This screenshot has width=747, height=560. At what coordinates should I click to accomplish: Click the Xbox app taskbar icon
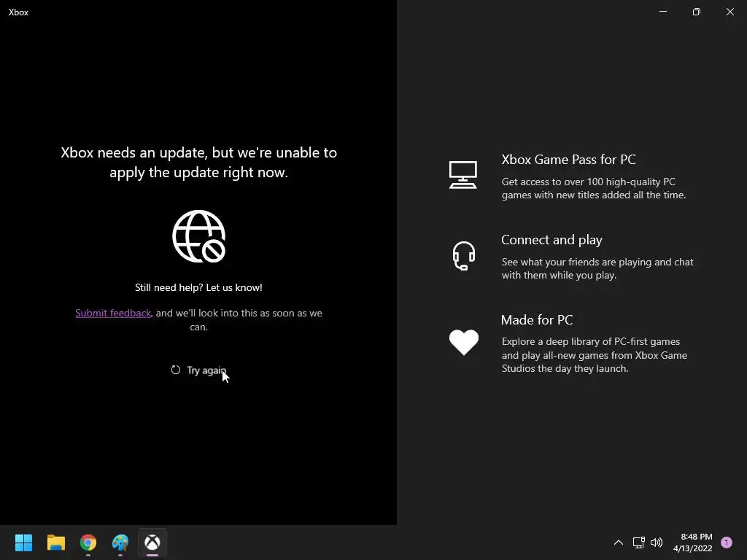coord(152,542)
